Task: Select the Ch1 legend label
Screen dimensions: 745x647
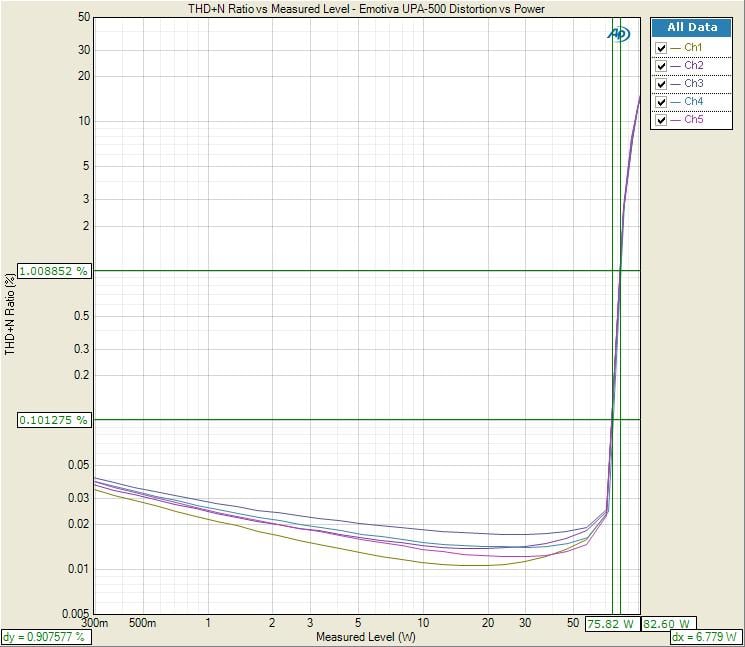Action: pyautogui.click(x=694, y=48)
